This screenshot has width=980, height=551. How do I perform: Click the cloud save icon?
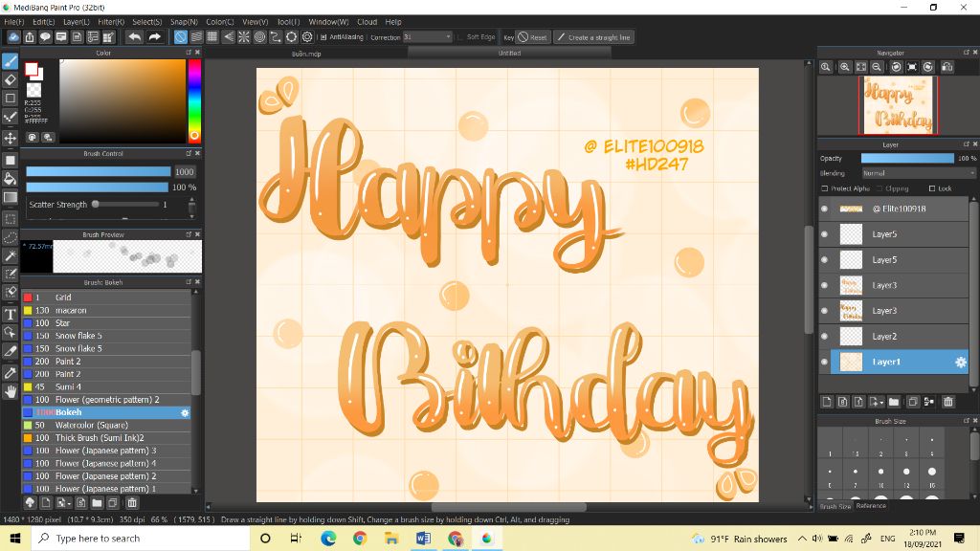13,37
